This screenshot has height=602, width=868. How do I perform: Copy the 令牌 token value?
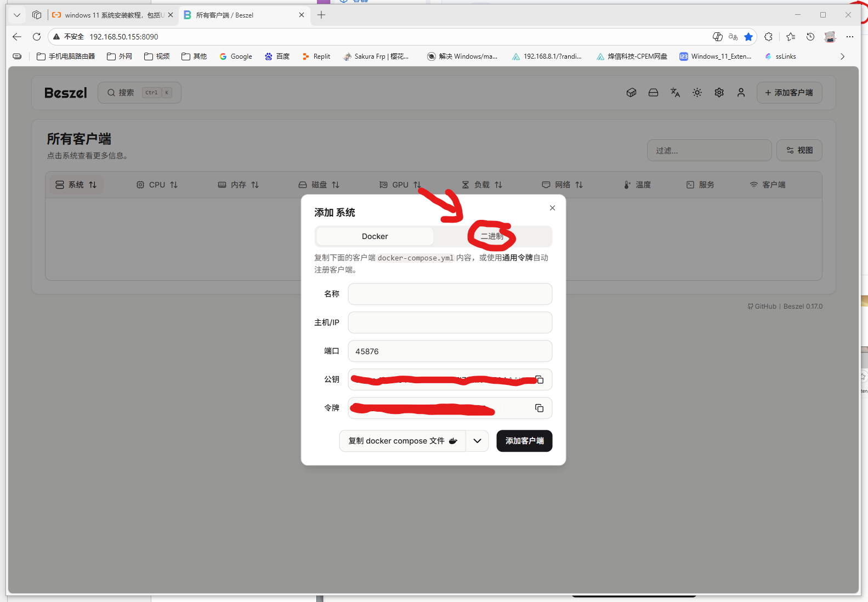click(540, 408)
